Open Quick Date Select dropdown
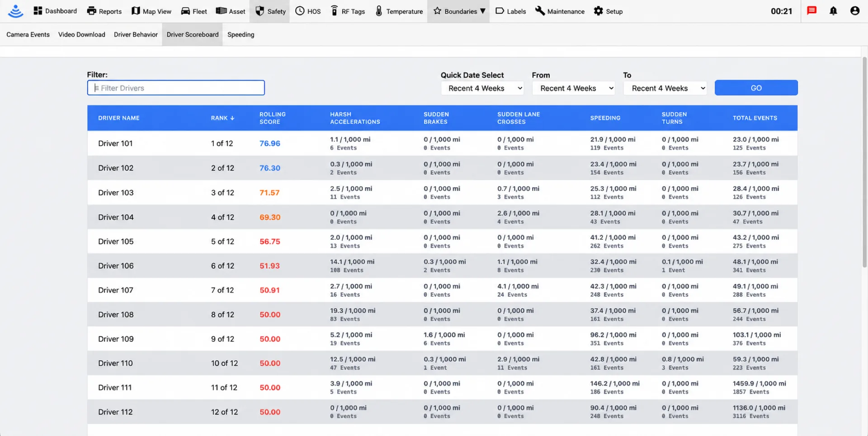This screenshot has height=436, width=868. [x=482, y=88]
